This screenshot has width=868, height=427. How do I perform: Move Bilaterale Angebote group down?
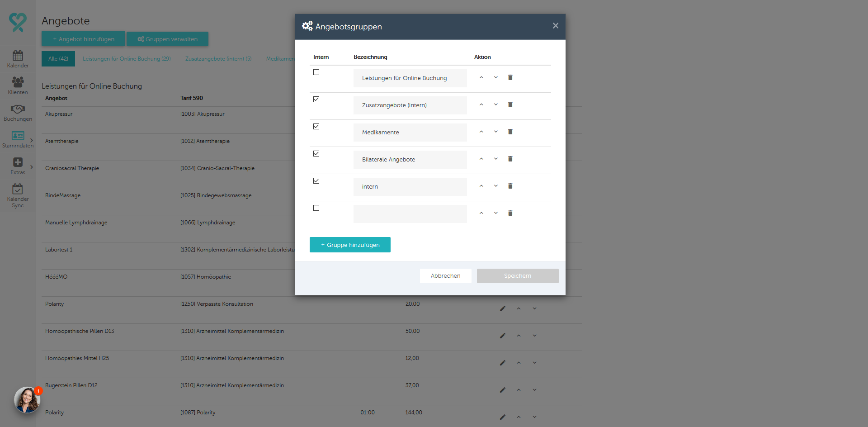[495, 159]
